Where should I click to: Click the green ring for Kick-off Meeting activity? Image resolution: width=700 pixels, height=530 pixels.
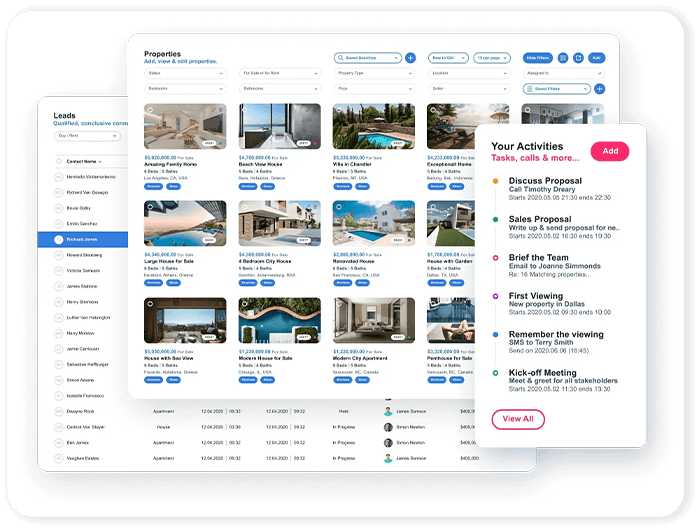click(x=495, y=373)
